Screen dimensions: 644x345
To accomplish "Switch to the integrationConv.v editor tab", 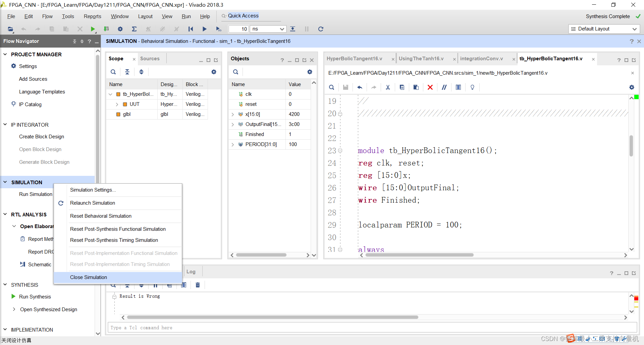I will (481, 59).
